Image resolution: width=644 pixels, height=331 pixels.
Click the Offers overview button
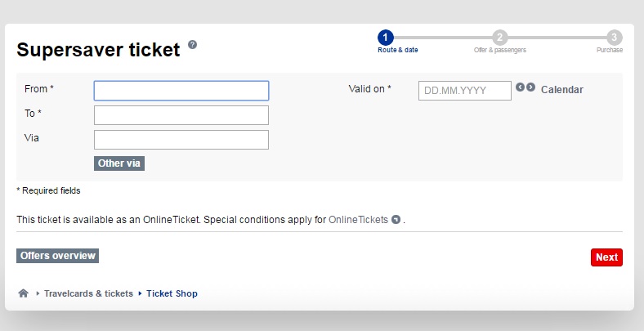(x=57, y=256)
